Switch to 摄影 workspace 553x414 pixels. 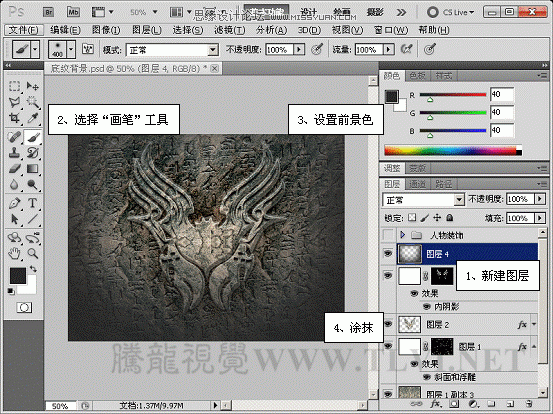tap(375, 12)
